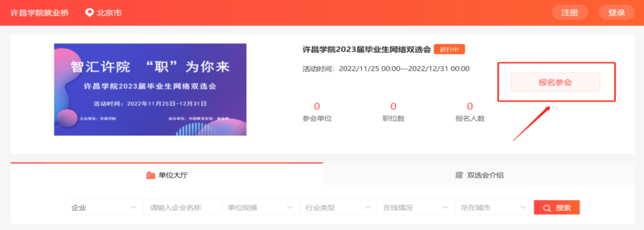The width and height of the screenshot is (644, 230).
Task: Expand the 单位规模 dropdown
Action: (261, 207)
